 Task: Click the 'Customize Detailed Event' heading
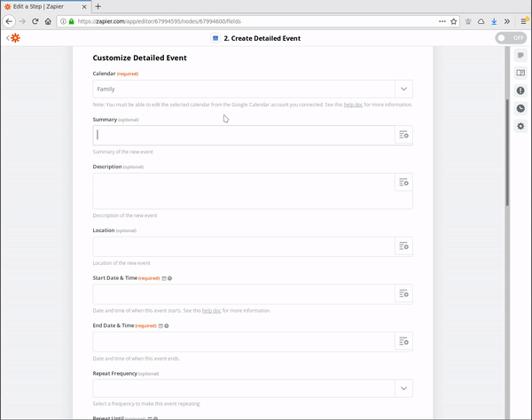pyautogui.click(x=140, y=58)
